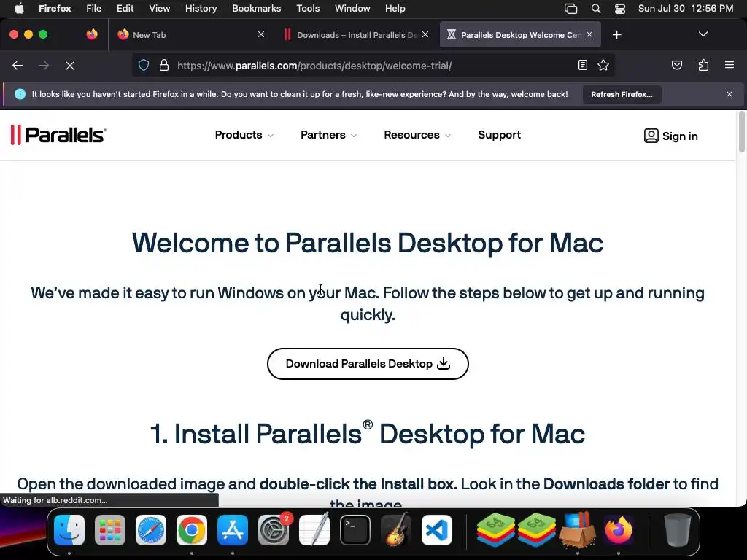Launch Google Chrome from the Dock

point(192,530)
